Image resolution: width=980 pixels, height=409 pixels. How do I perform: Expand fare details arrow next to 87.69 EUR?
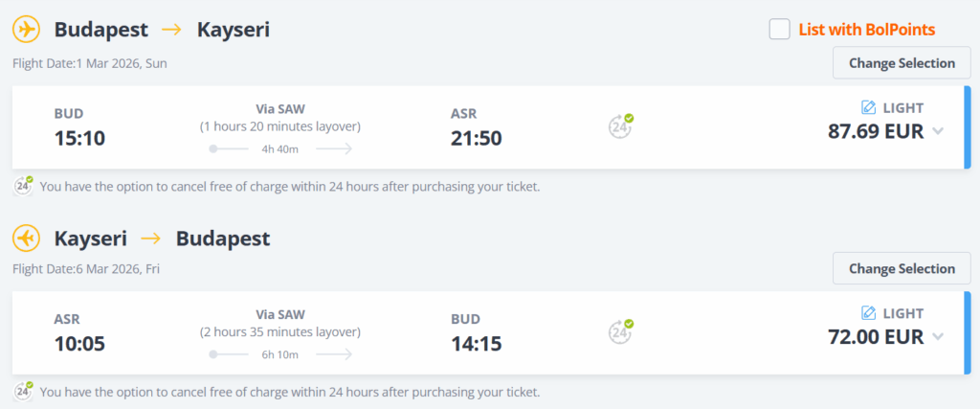[x=938, y=131]
